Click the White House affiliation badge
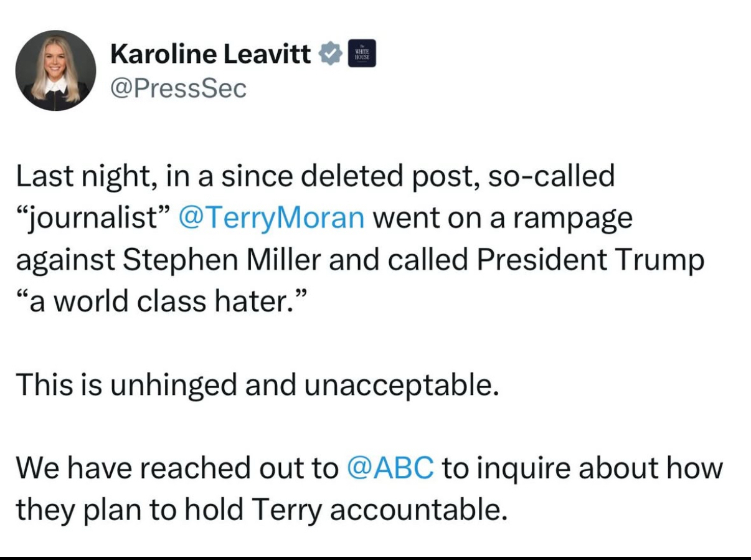751x560 pixels. tap(361, 55)
